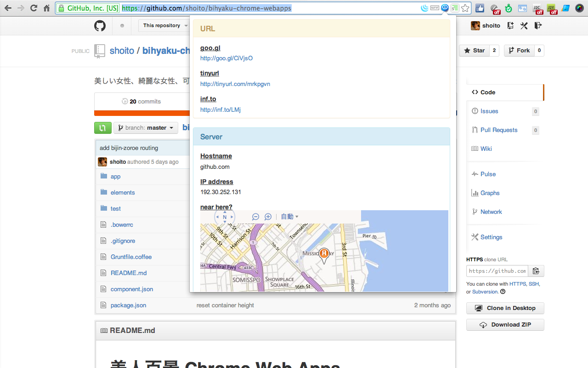The image size is (588, 368).
Task: Open the 自動 map style dropdown
Action: coord(290,217)
